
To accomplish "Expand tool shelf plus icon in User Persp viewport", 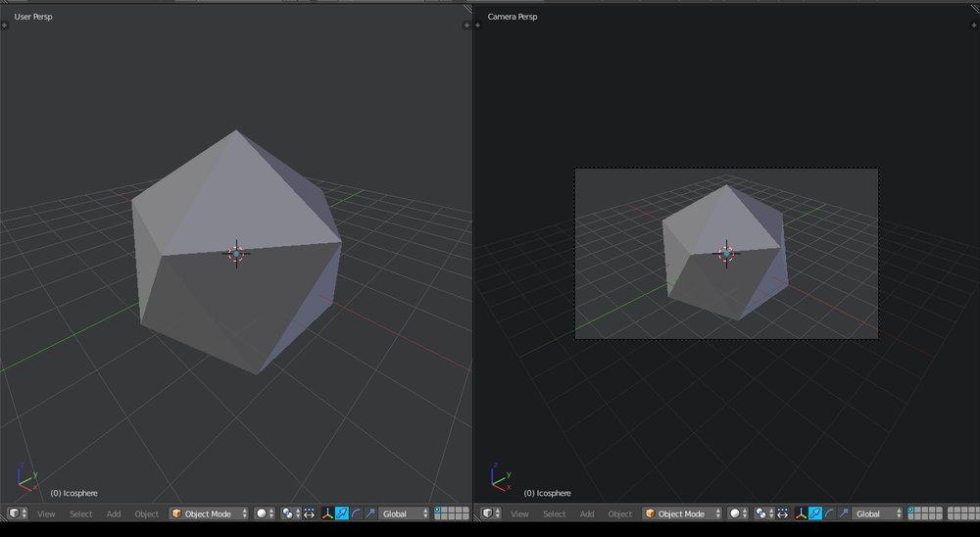I will pos(4,25).
